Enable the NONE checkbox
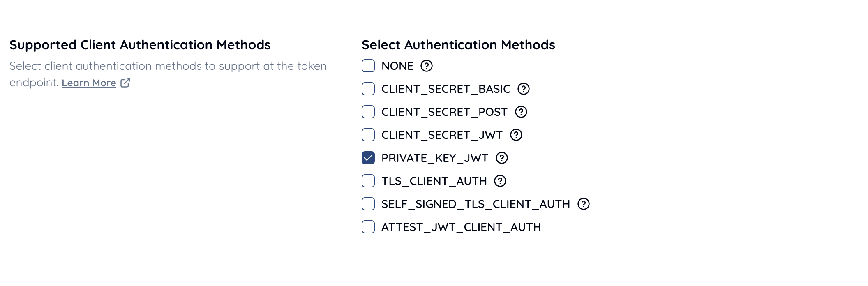 click(x=368, y=66)
